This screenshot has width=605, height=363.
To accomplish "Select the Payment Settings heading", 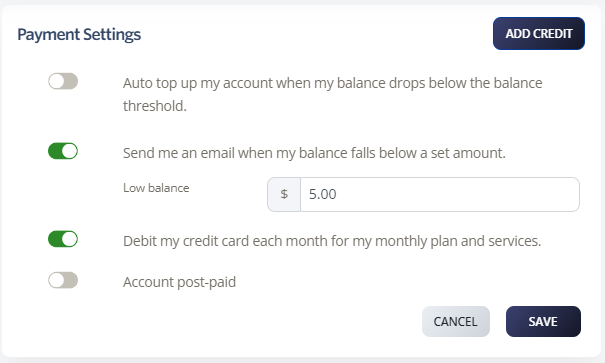I will (x=79, y=34).
